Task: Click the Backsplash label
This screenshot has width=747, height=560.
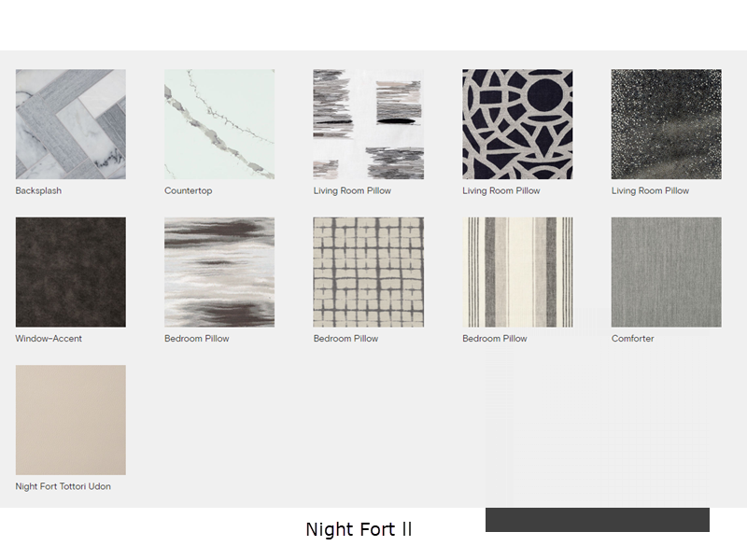Action: 38,190
